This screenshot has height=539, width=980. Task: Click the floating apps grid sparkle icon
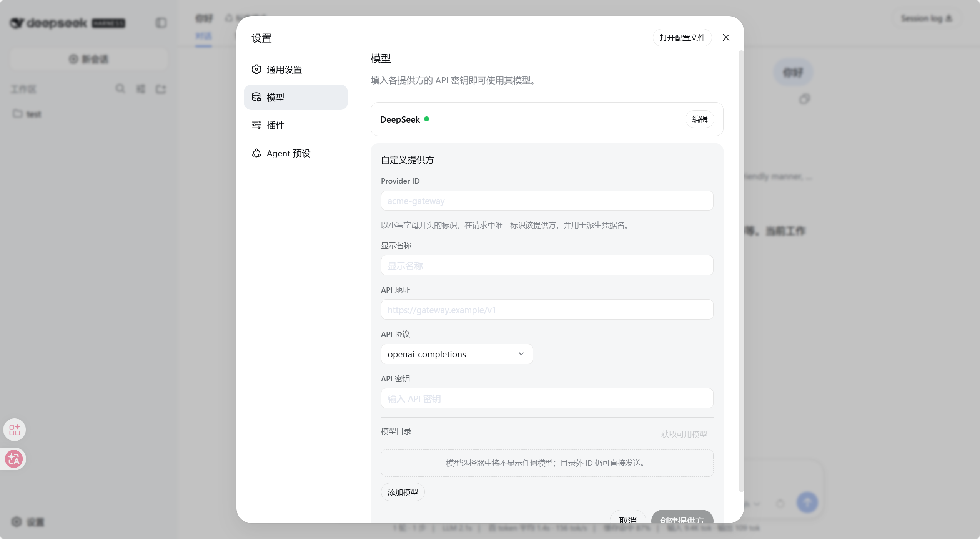coord(15,430)
